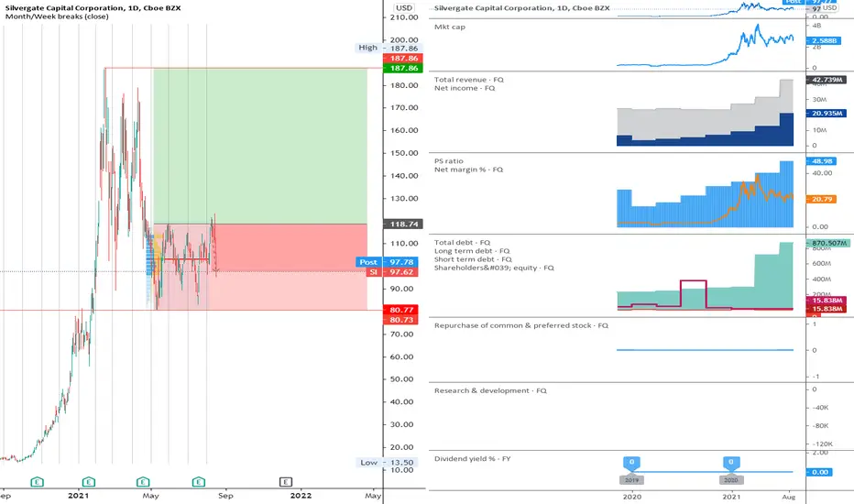
Task: Click the 210.00 tick on the price axis
Action: click(404, 17)
